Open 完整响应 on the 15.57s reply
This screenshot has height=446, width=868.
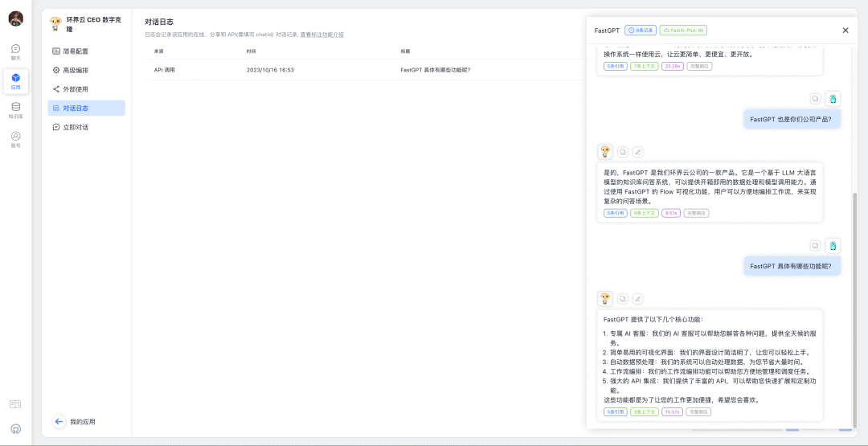[x=698, y=411]
